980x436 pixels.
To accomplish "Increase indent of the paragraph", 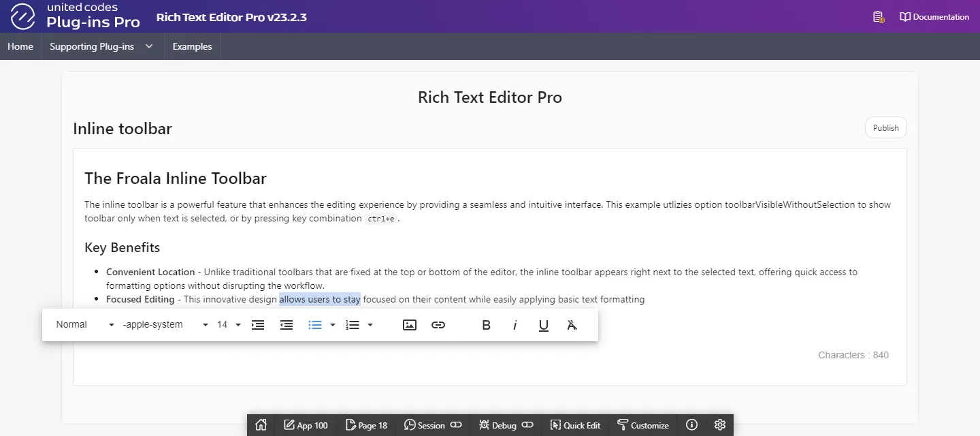I will [258, 325].
